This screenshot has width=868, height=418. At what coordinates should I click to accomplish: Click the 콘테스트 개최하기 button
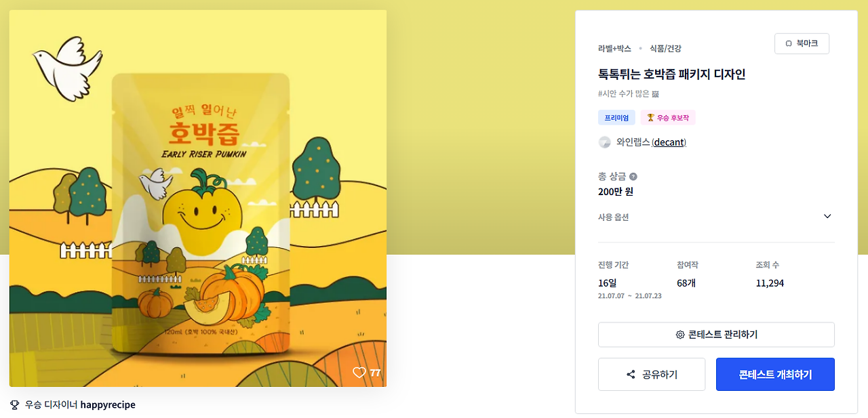[x=775, y=375]
